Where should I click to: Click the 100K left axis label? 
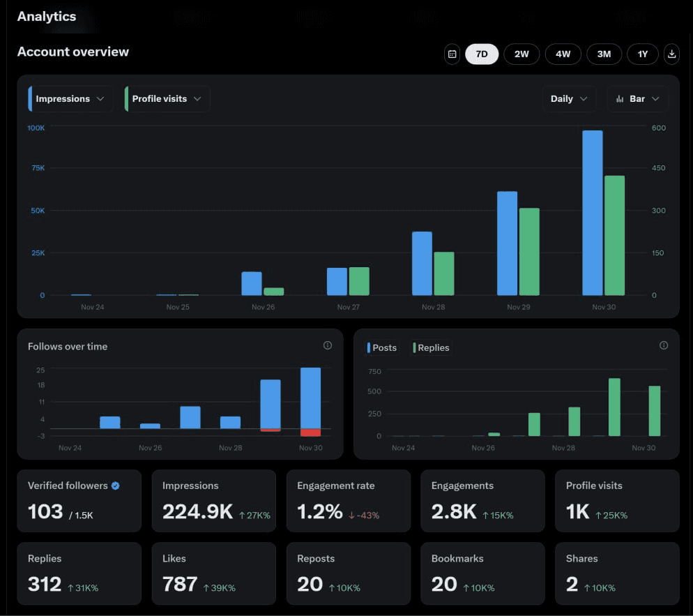[x=36, y=128]
